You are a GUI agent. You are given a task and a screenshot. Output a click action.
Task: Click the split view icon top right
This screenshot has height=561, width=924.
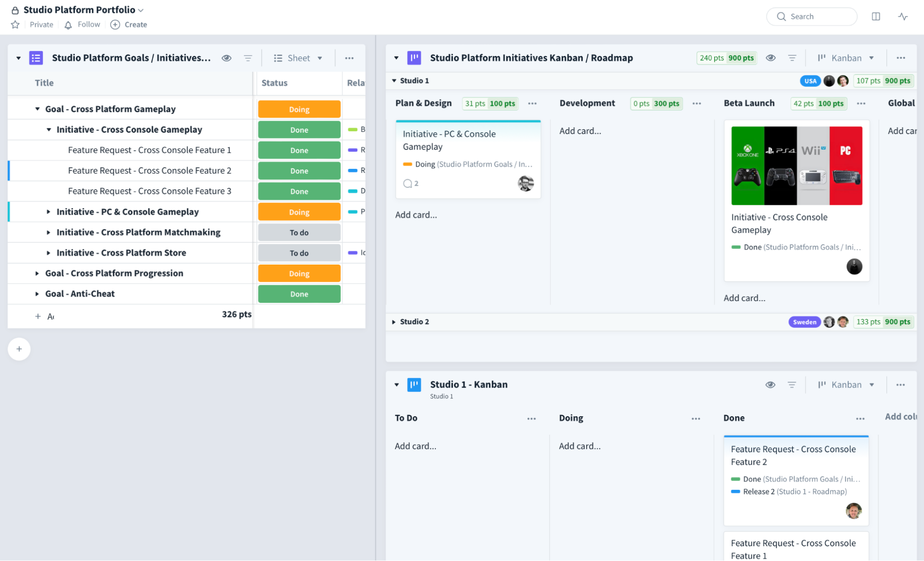point(876,16)
